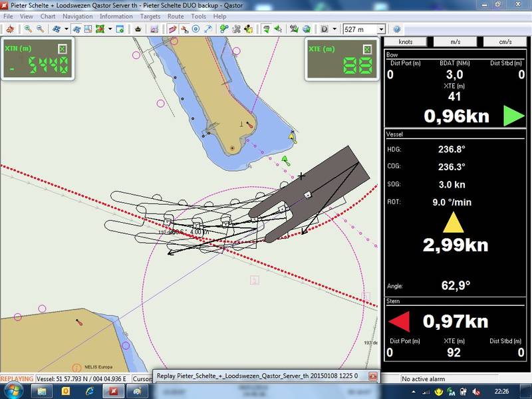Open the Help menu

(x=219, y=16)
